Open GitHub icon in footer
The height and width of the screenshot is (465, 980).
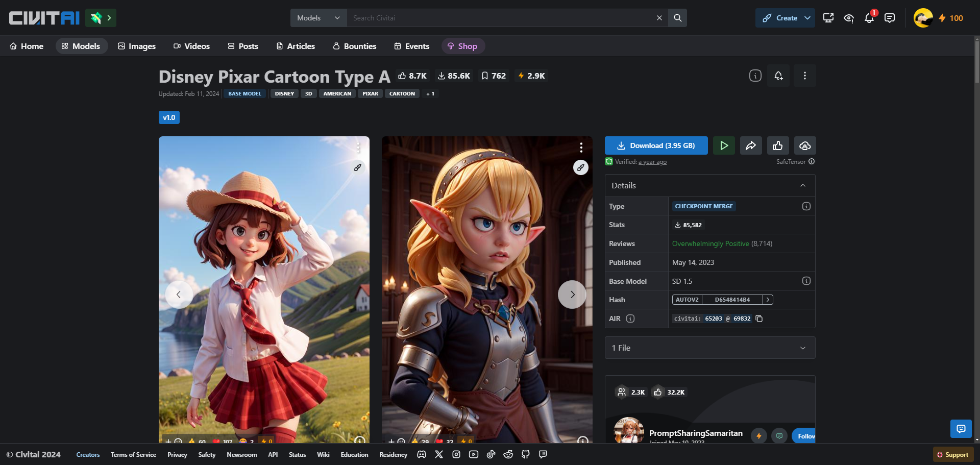(x=526, y=454)
